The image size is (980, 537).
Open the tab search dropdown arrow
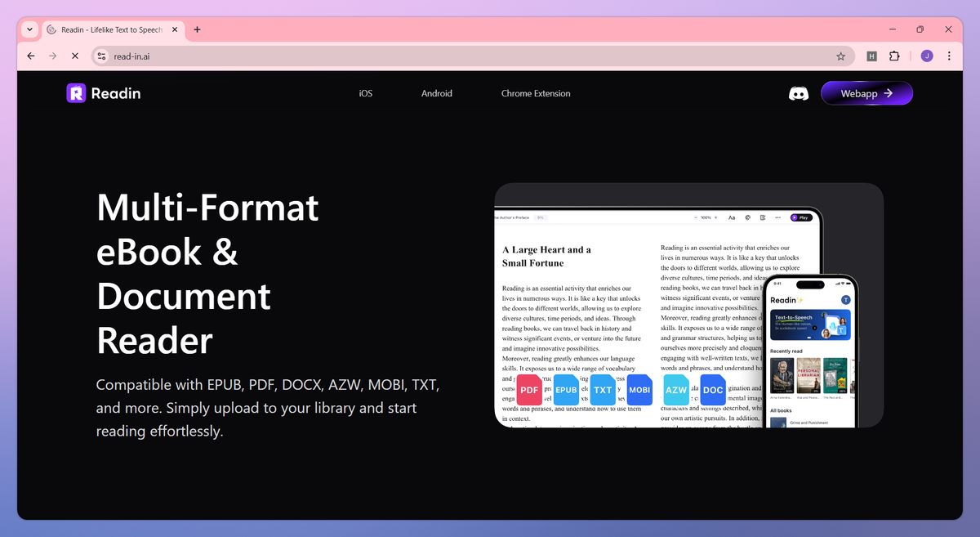pos(29,29)
